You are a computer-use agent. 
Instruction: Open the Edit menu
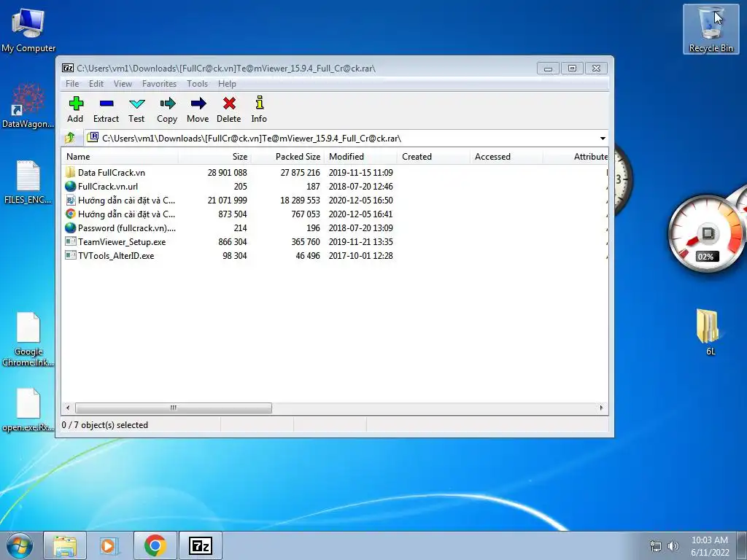coord(96,84)
